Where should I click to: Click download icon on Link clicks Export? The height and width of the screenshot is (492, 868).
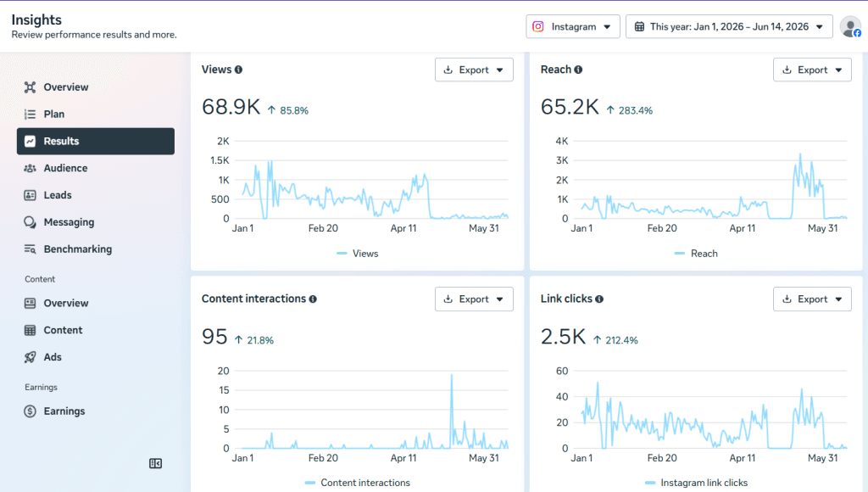tap(787, 299)
